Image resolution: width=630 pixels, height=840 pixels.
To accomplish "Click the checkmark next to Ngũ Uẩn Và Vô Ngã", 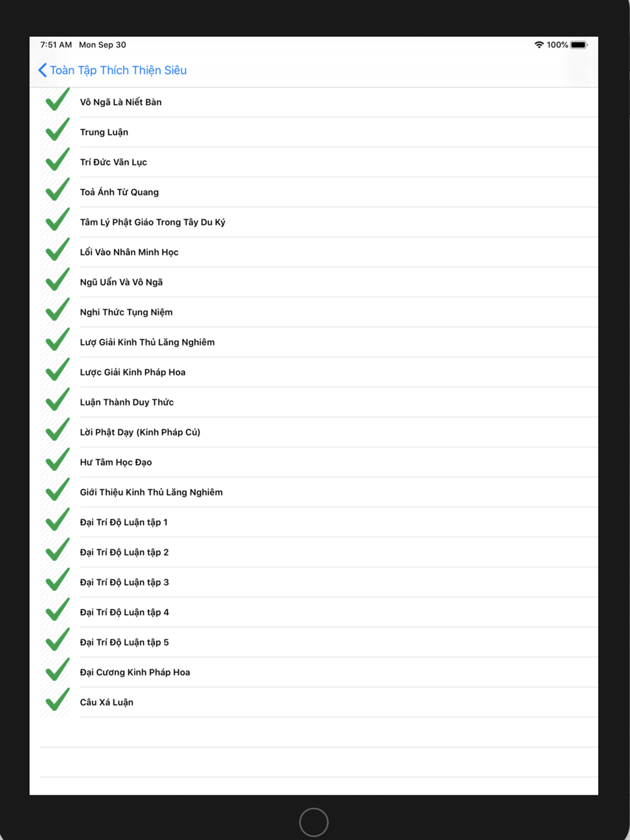I will (x=57, y=280).
